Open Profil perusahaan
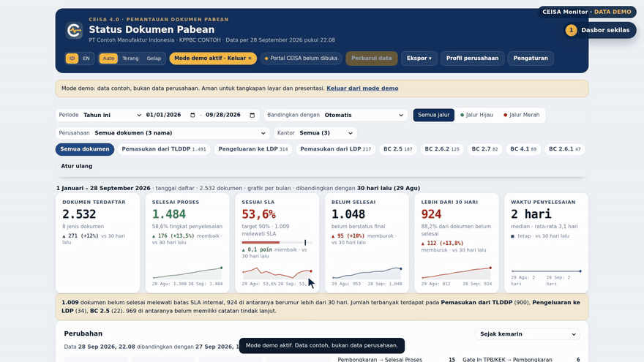Viewport: 644px width, 362px height. tap(472, 59)
